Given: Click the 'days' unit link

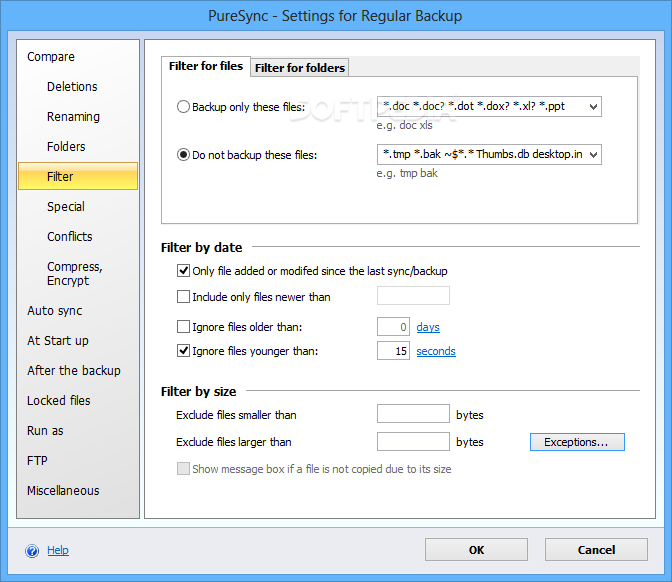Looking at the screenshot, I should tap(428, 327).
